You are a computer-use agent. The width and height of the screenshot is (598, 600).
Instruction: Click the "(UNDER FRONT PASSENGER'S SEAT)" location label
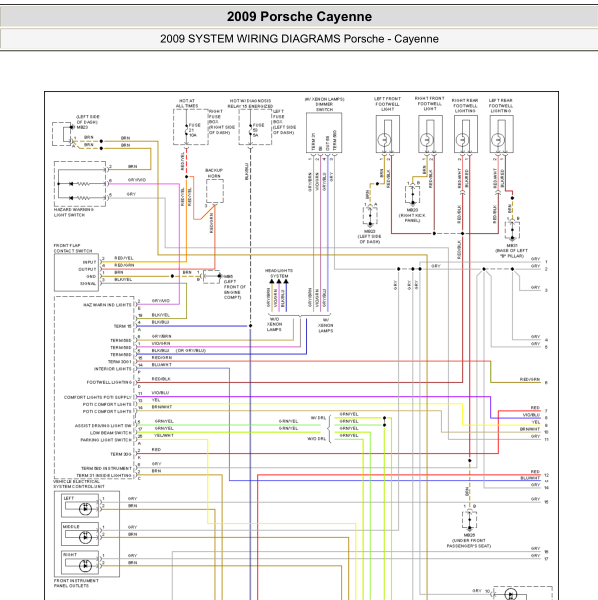click(x=469, y=543)
